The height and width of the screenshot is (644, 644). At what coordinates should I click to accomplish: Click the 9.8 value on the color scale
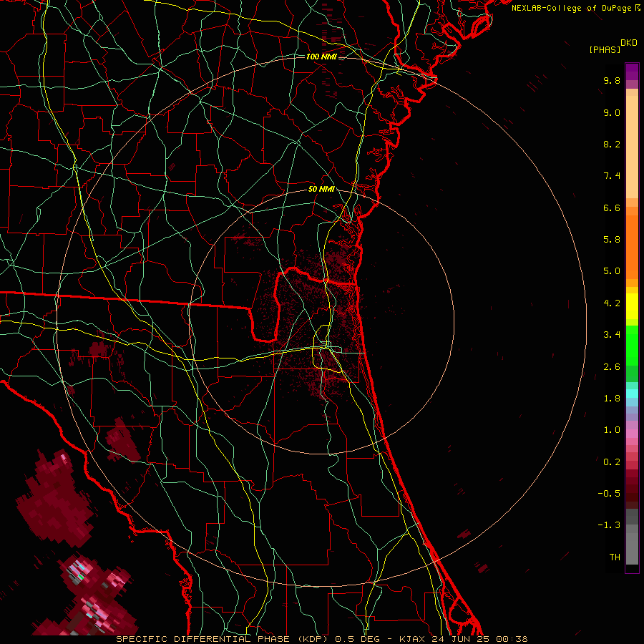pos(612,80)
